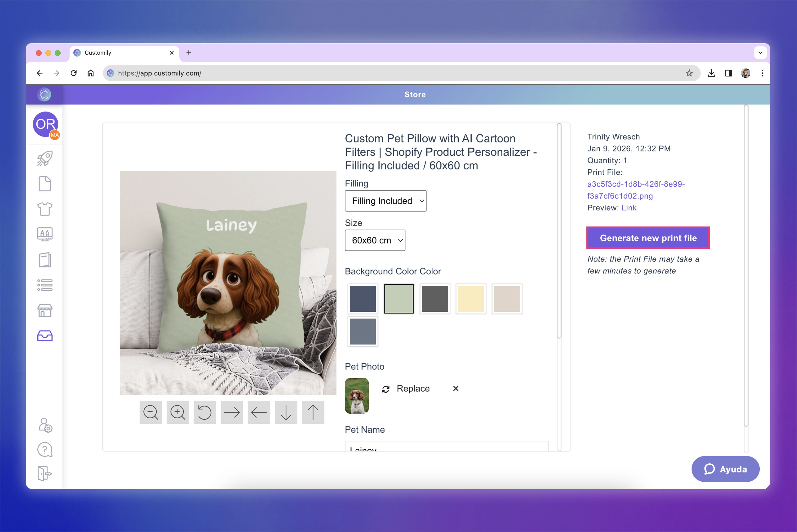Click the rocket icon in sidebar
Image resolution: width=797 pixels, height=532 pixels.
[x=45, y=159]
